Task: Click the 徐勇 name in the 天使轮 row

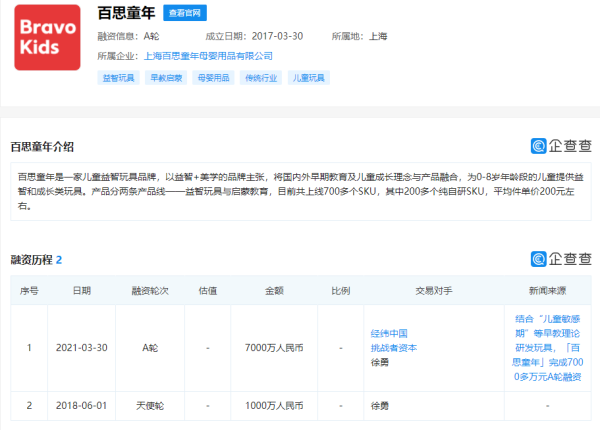Action: click(380, 406)
